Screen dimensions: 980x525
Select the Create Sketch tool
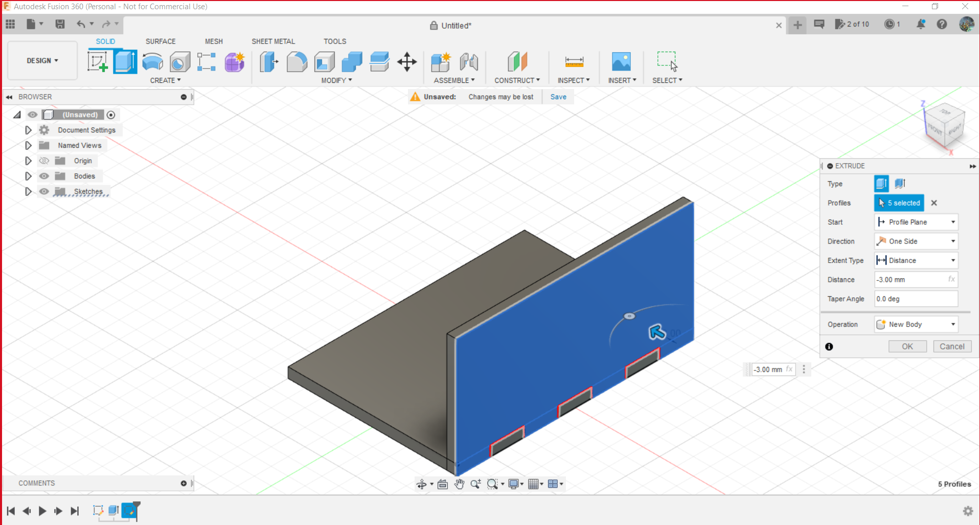[98, 62]
